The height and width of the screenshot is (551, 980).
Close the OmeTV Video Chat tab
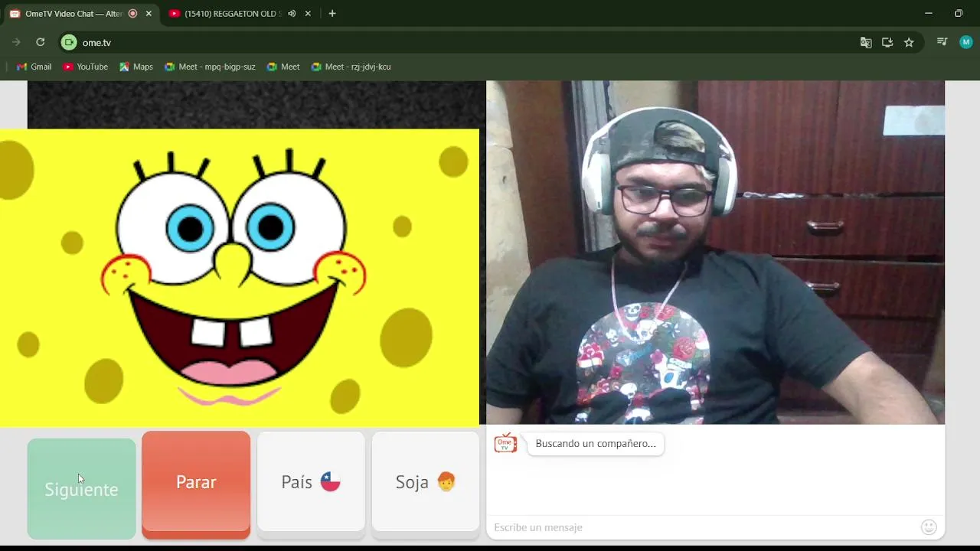[149, 14]
